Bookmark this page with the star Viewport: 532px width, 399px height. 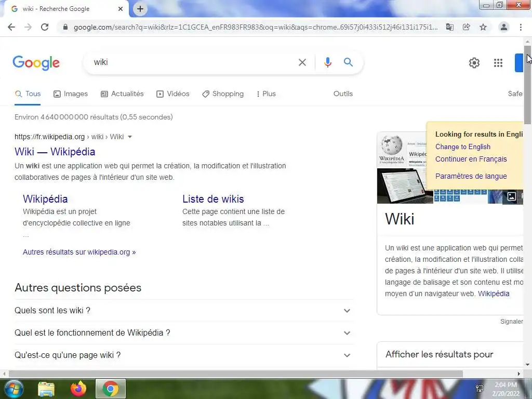pyautogui.click(x=483, y=27)
